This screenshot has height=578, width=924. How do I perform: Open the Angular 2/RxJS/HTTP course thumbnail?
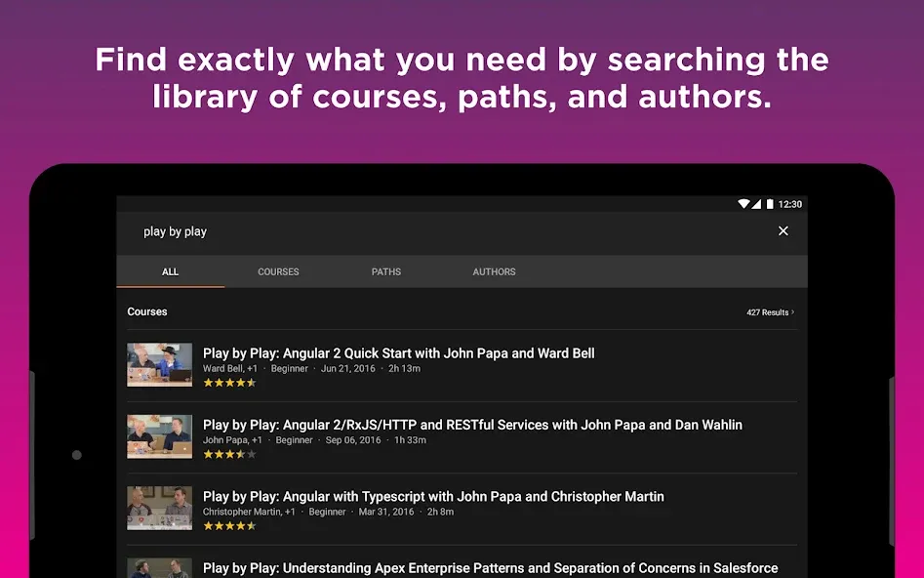pyautogui.click(x=160, y=436)
